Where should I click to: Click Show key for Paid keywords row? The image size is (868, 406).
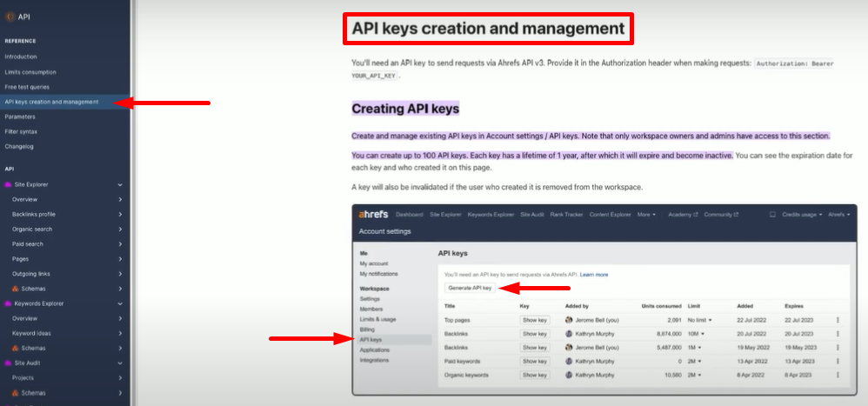coord(535,361)
